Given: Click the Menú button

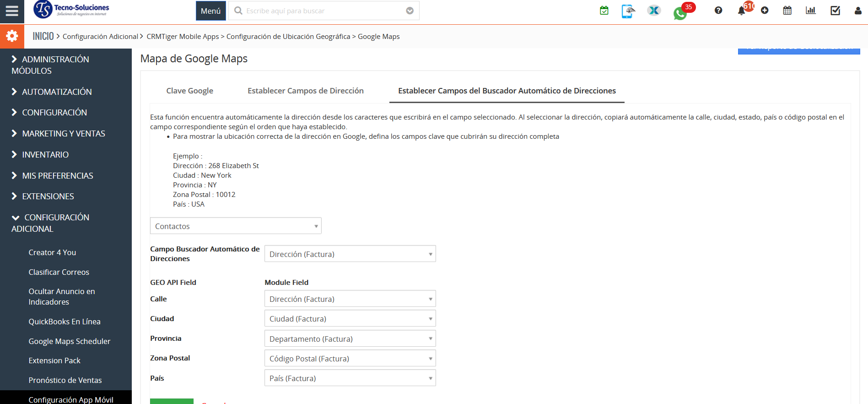Looking at the screenshot, I should [x=211, y=11].
